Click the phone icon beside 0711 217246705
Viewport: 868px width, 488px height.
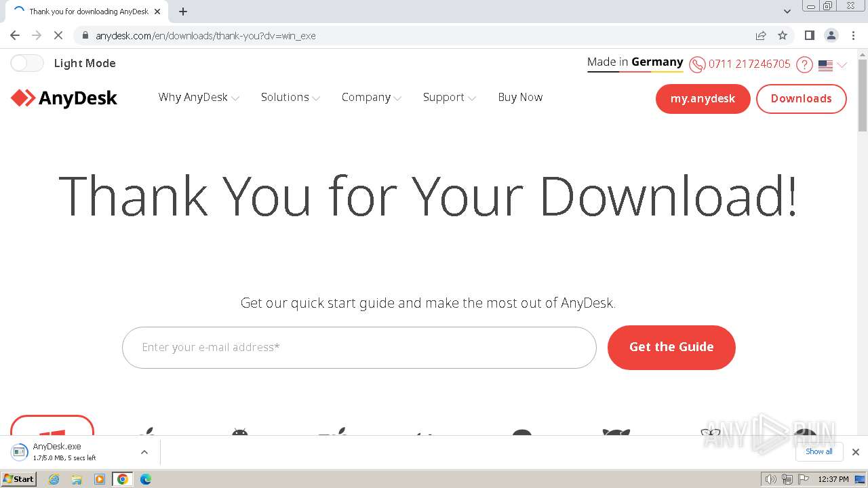(x=697, y=64)
